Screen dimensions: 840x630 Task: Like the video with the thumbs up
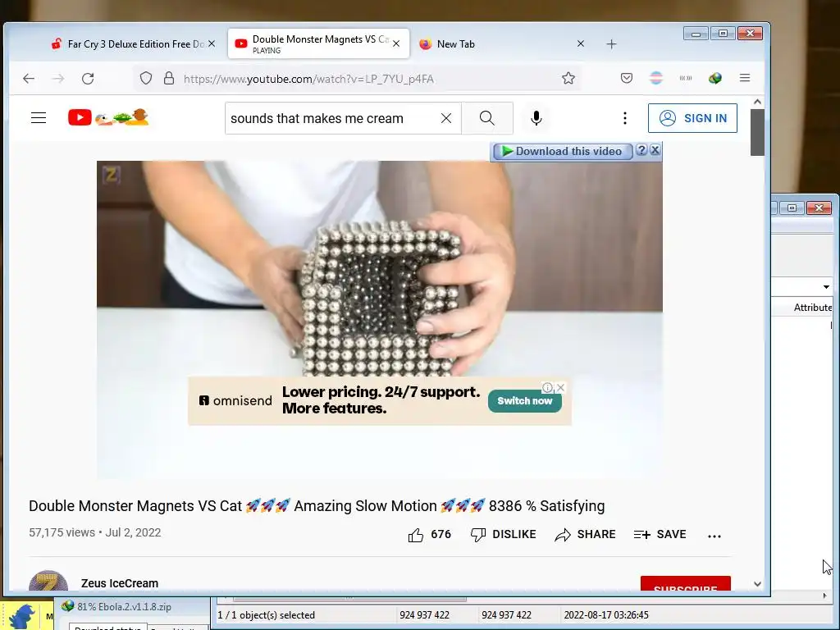[429, 535]
